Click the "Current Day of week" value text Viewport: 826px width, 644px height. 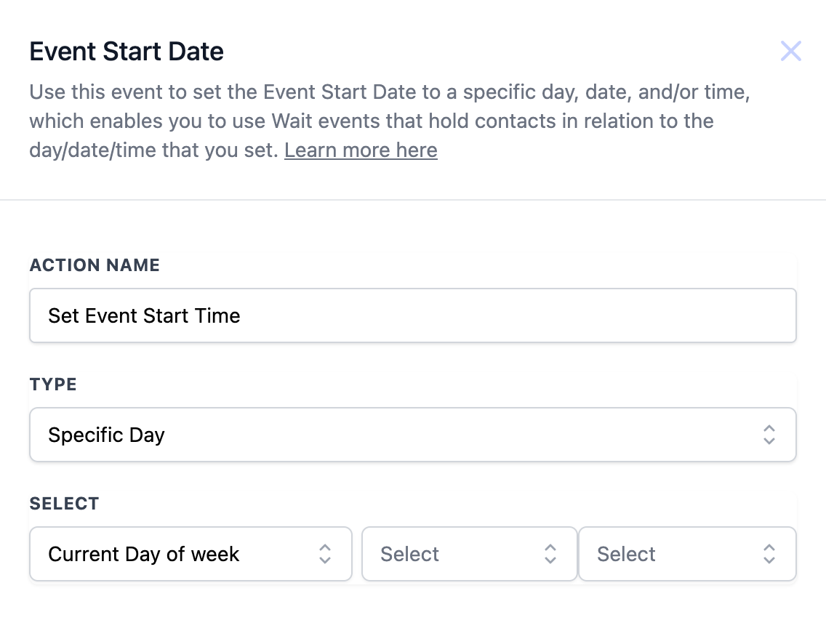coord(143,554)
